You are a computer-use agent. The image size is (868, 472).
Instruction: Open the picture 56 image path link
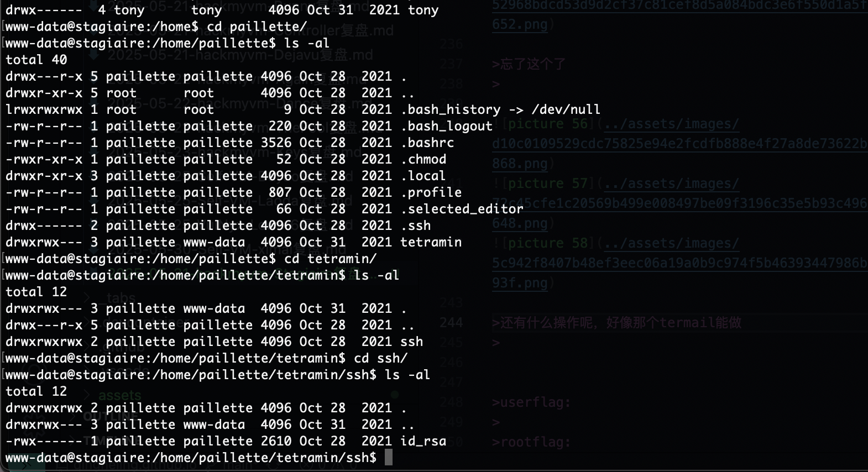[680, 144]
